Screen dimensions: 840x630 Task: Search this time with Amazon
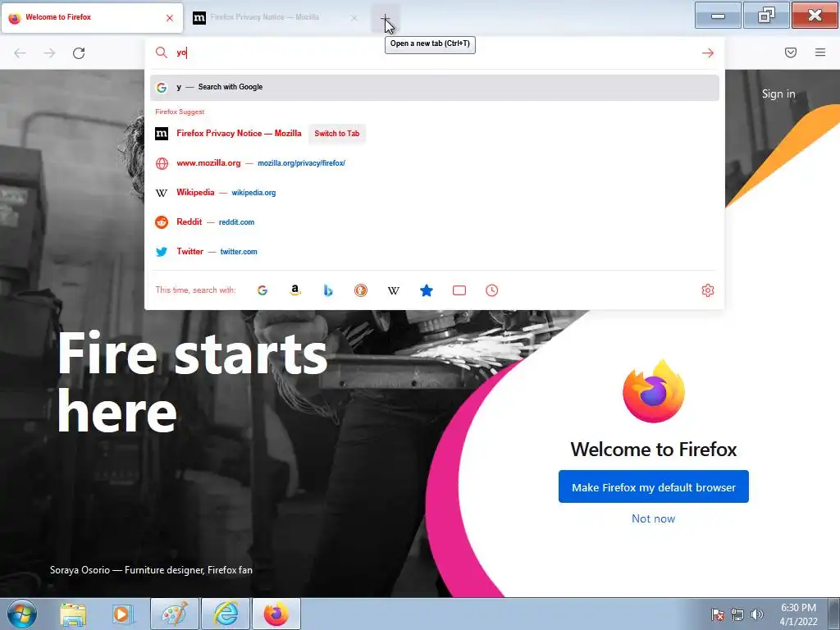295,290
